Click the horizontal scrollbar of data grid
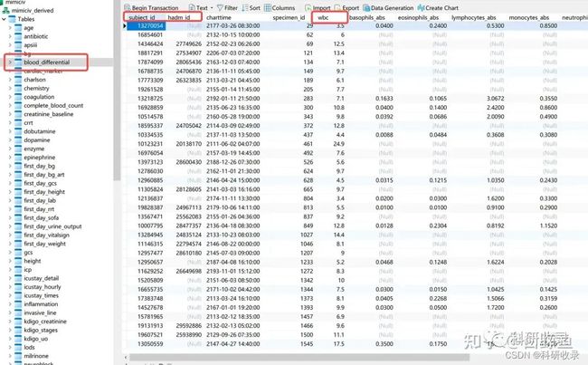 [299, 357]
